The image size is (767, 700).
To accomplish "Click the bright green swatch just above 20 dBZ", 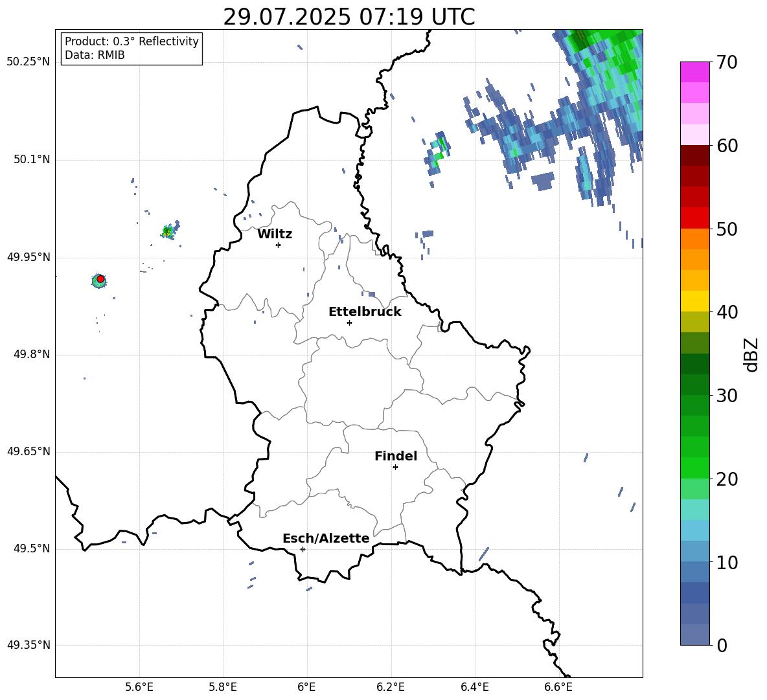I will coord(694,468).
